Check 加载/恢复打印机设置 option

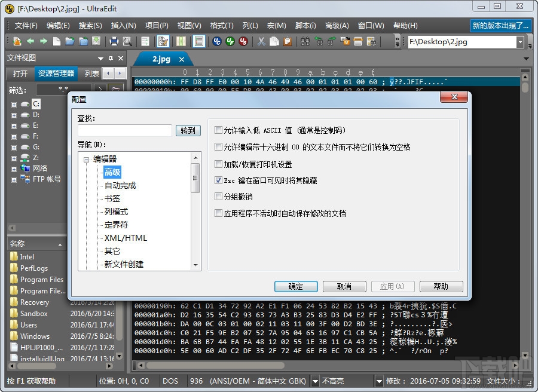click(218, 164)
